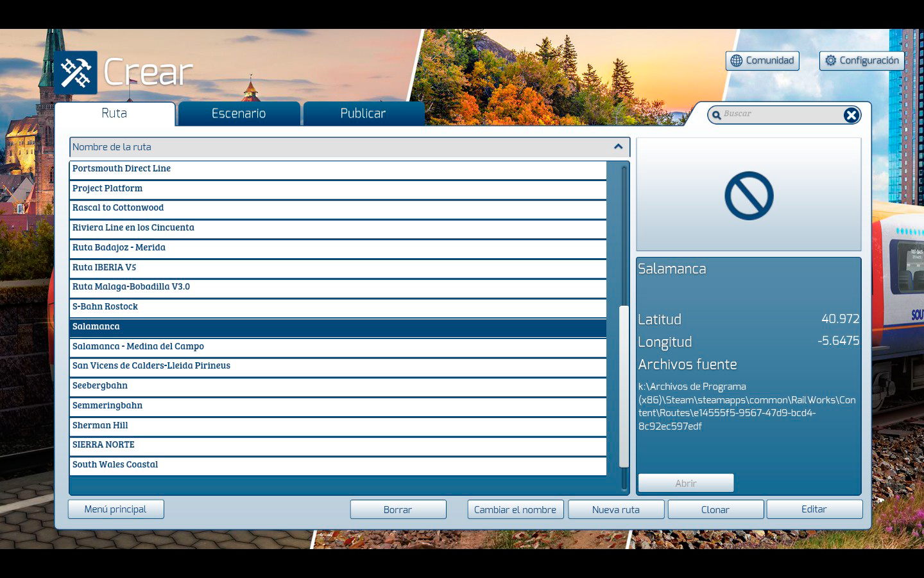924x578 pixels.
Task: Select Sherman Hill route
Action: tap(338, 426)
